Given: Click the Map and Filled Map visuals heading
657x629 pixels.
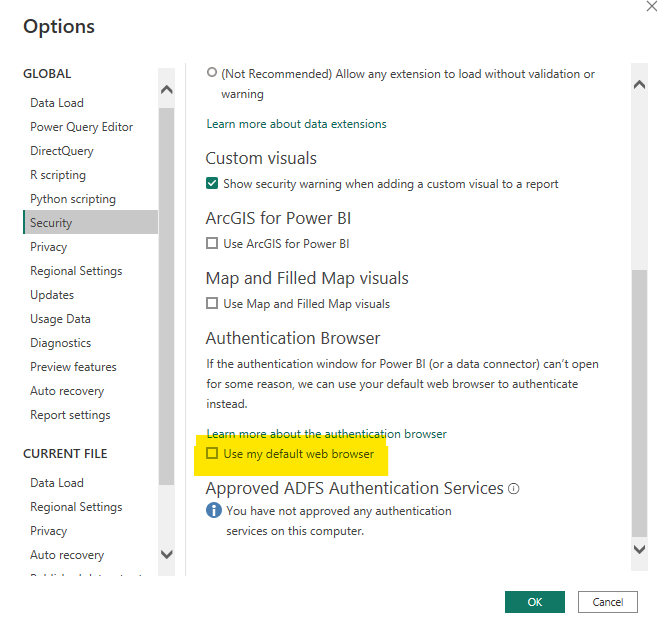Looking at the screenshot, I should pos(307,278).
